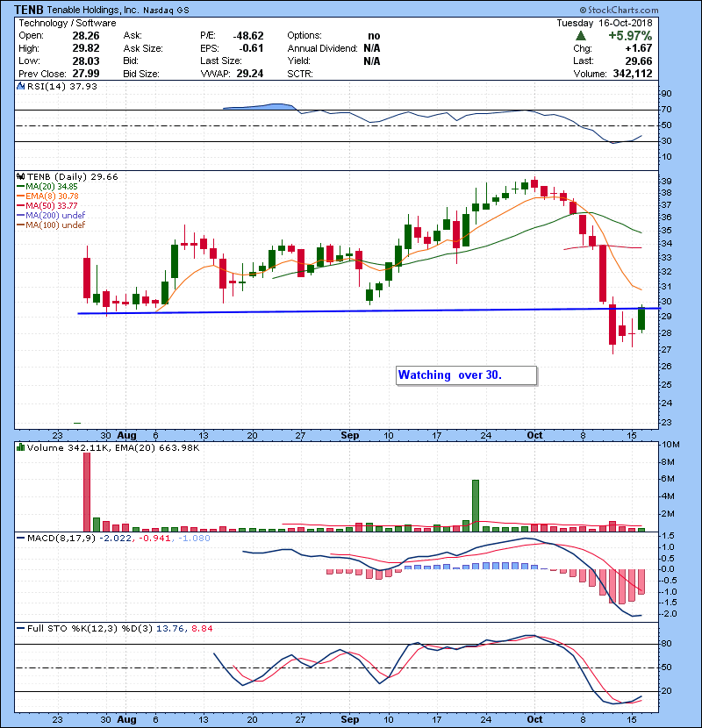Click the Chg value +1.67
Image resolution: width=702 pixels, height=728 pixels.
tap(638, 48)
